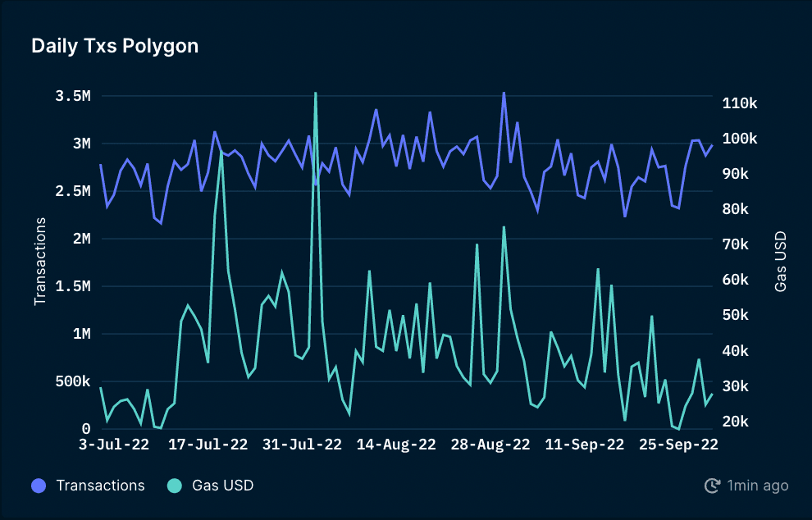Click the '60k' right axis value
812x520 pixels.
pyautogui.click(x=736, y=280)
